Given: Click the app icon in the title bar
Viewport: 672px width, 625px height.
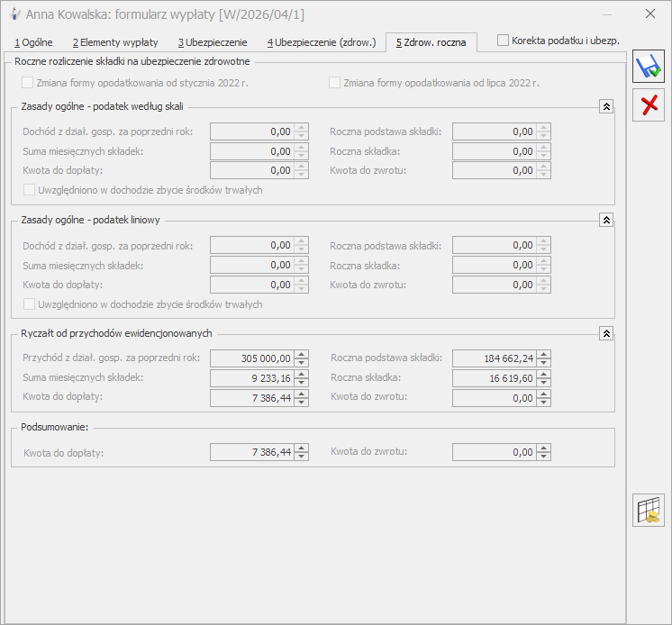Looking at the screenshot, I should [15, 14].
